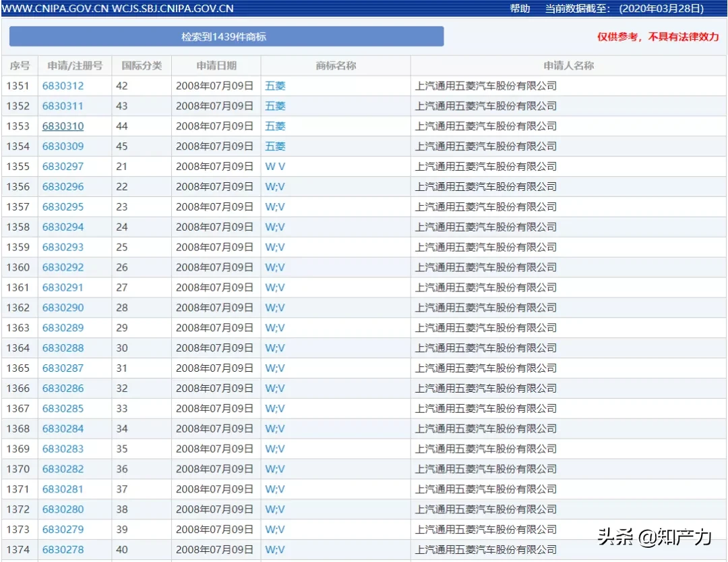Screen dimensions: 728x562
Task: Open registration number 6830289
Action: 63,328
